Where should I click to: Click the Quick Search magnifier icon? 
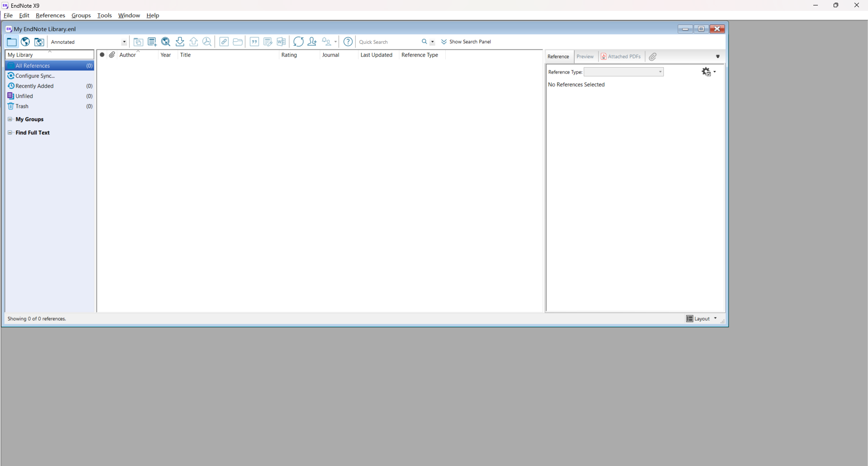[x=425, y=42]
